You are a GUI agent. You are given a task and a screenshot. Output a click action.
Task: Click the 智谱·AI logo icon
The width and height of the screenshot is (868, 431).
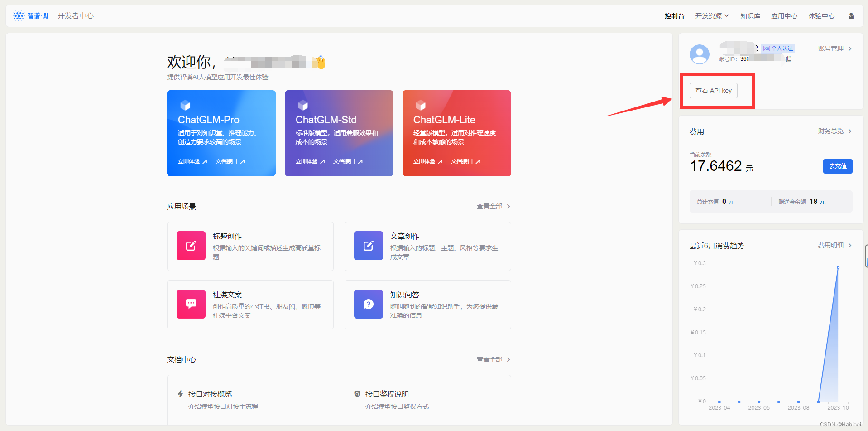[19, 15]
